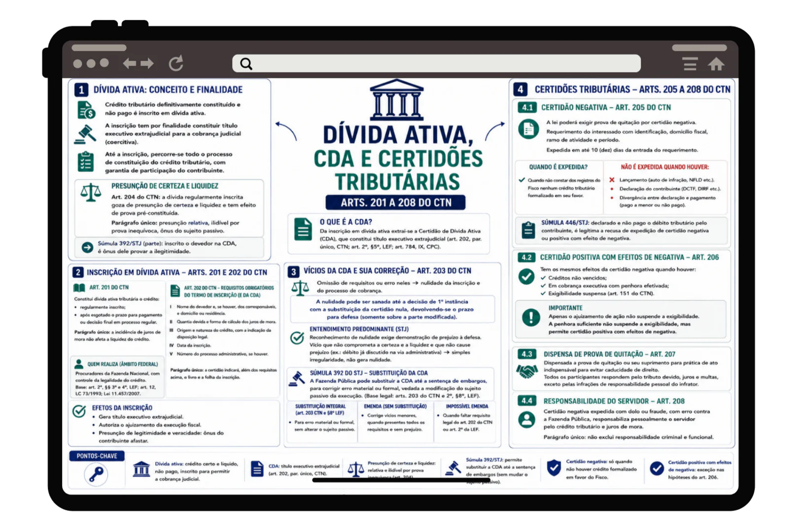Click the number 1 badge beside 'Dívida Ativa: Conceito'
Screen dimensions: 799x532
coord(81,90)
